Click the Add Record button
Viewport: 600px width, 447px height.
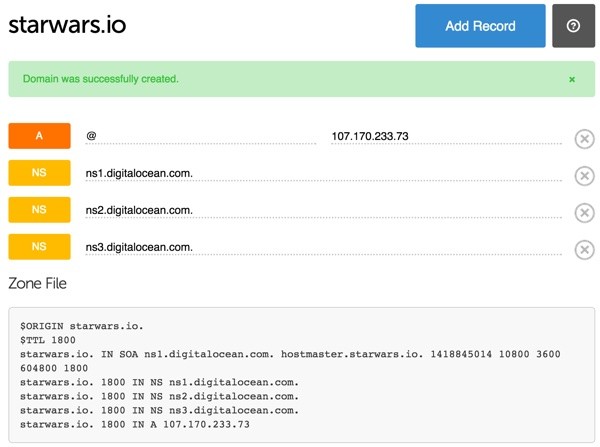(480, 26)
